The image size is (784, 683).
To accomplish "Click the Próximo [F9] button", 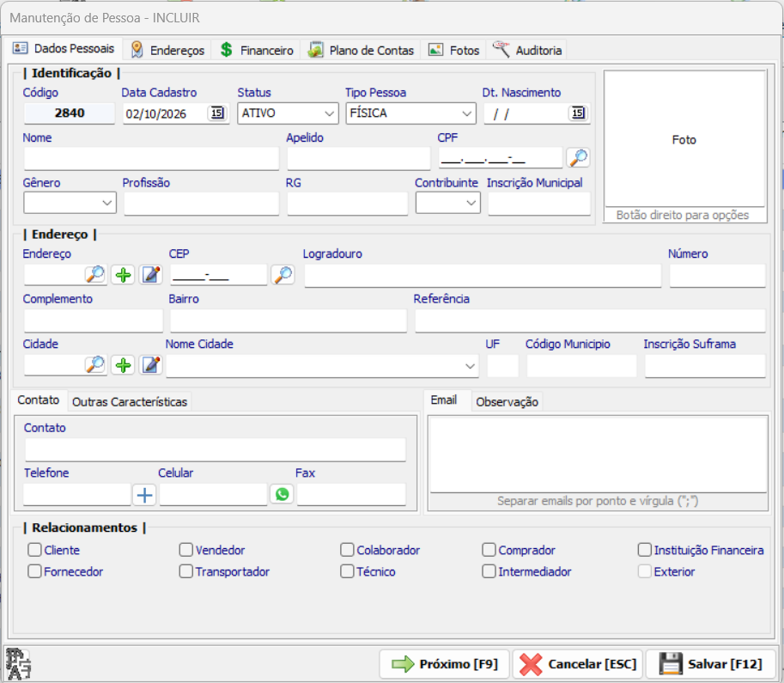I will (445, 664).
